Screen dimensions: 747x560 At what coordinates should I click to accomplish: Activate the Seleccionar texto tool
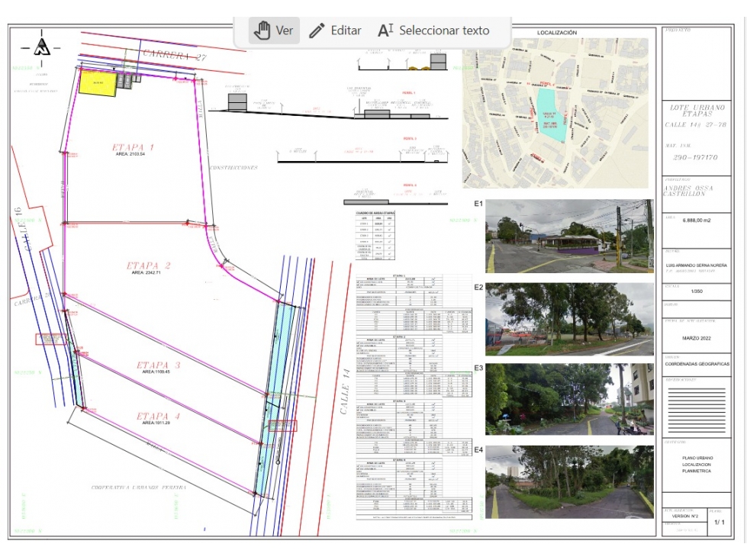pos(434,31)
